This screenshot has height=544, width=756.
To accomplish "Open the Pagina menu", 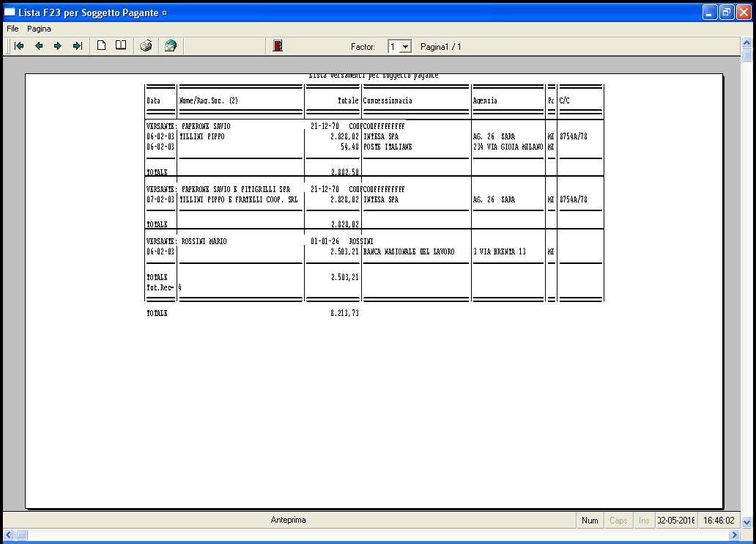I will click(x=40, y=29).
